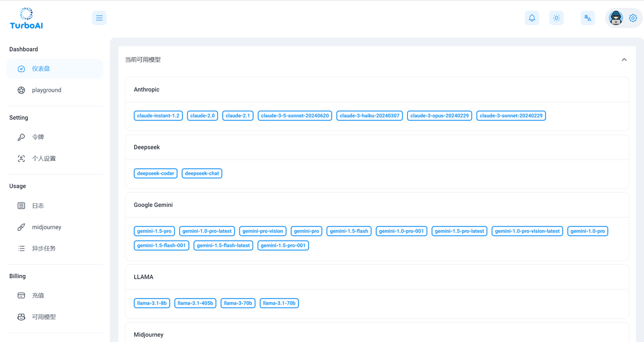Viewport: 644px width, 342px height.
Task: Select claude-3-haiku-20240307 tag
Action: 370,116
